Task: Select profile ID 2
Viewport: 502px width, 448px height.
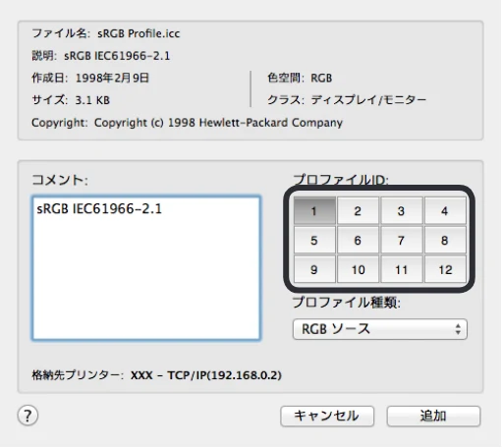Action: coord(358,210)
